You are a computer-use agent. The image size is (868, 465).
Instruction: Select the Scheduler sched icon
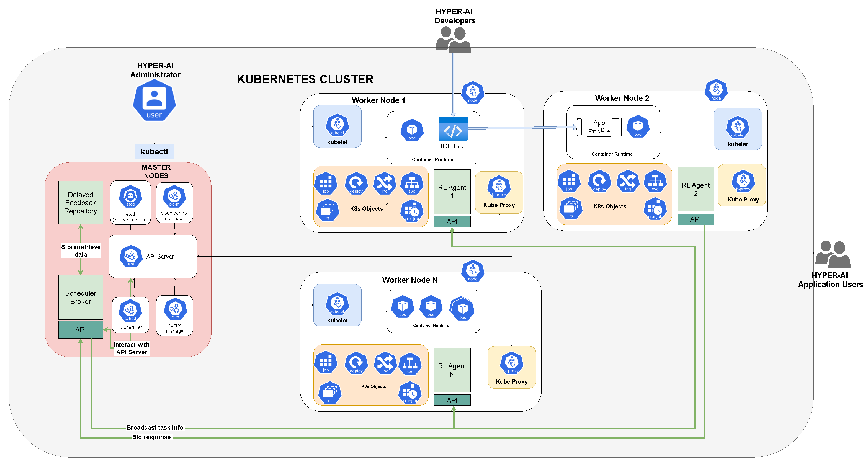[130, 310]
